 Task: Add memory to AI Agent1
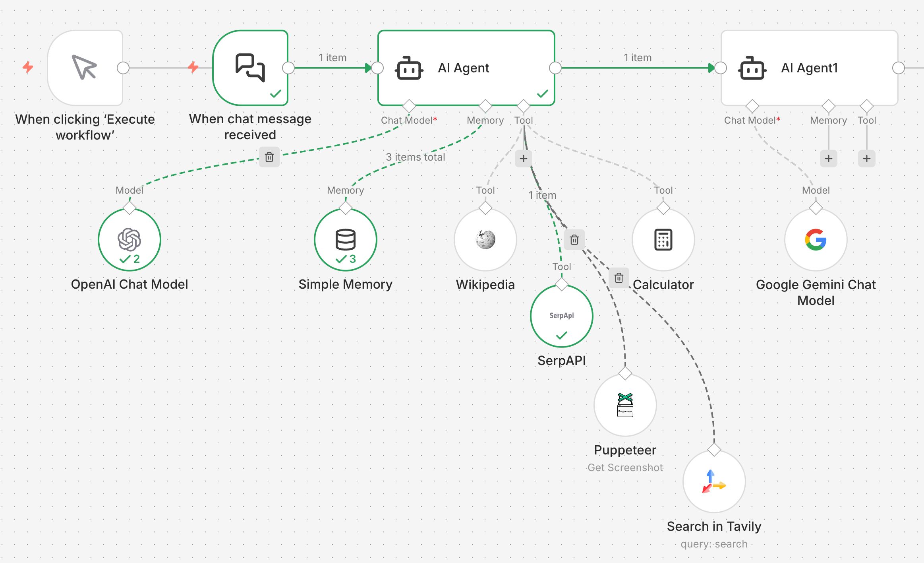[x=828, y=159]
